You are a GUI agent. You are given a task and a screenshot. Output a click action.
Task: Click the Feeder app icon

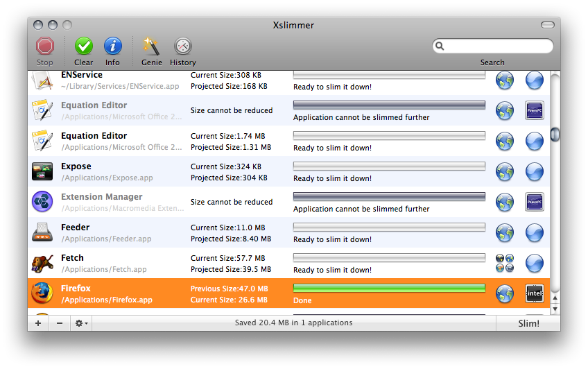pyautogui.click(x=42, y=232)
